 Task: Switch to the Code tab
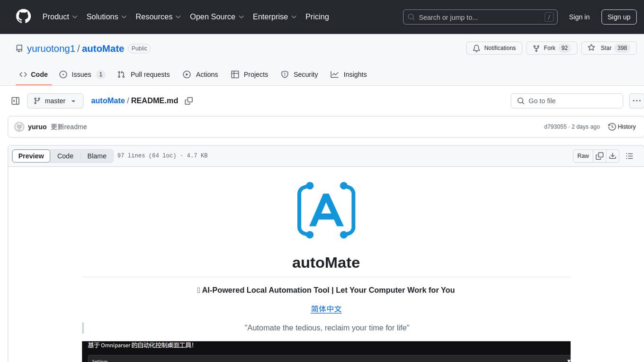[34, 74]
